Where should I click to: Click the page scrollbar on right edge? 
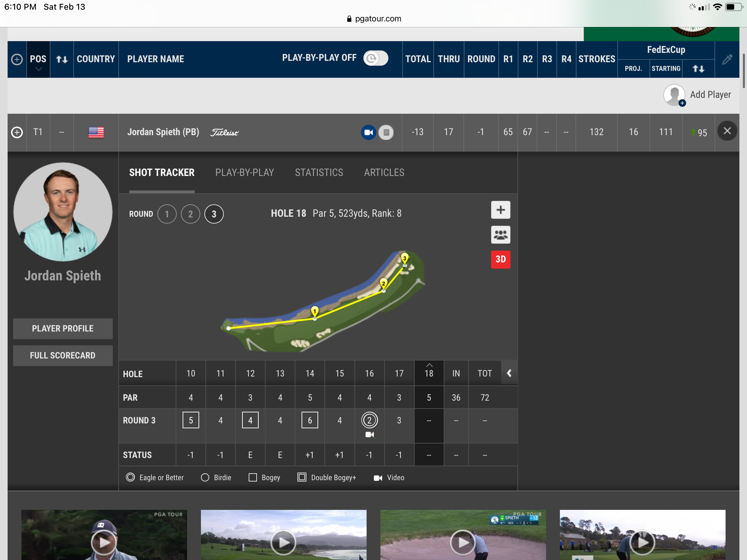point(744,71)
